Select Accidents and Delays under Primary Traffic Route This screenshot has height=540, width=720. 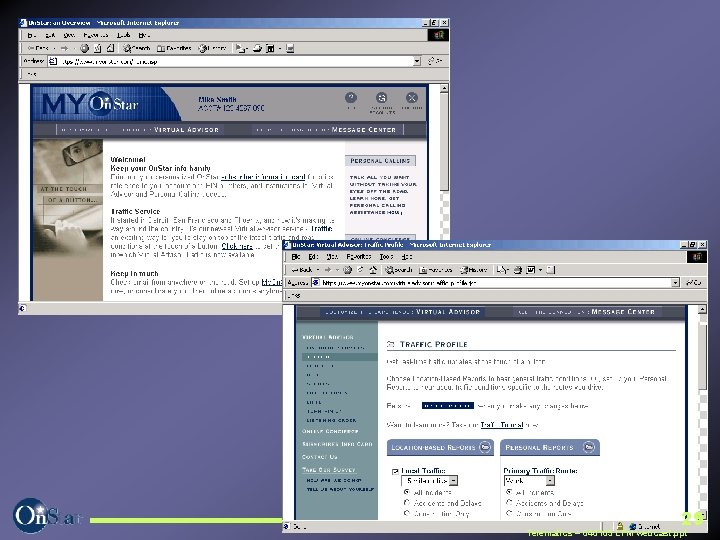pos(508,503)
